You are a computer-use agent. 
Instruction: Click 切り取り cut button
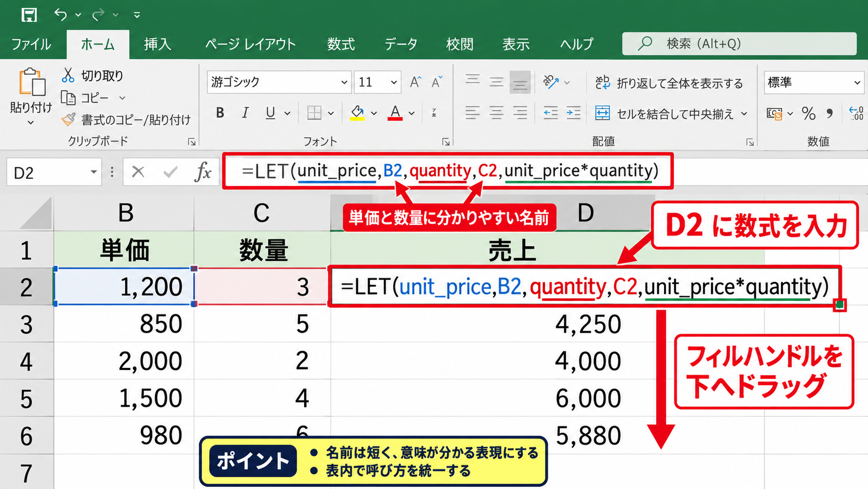coord(92,76)
